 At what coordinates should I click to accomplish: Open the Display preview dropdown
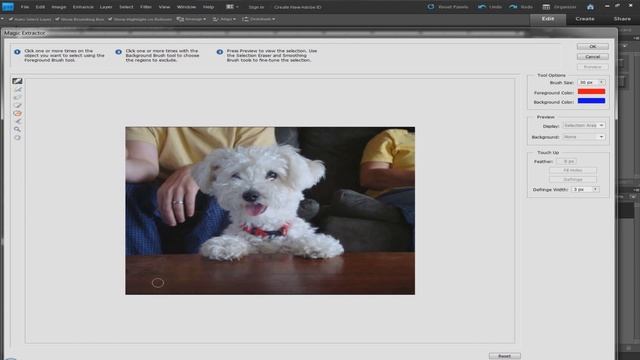click(584, 125)
